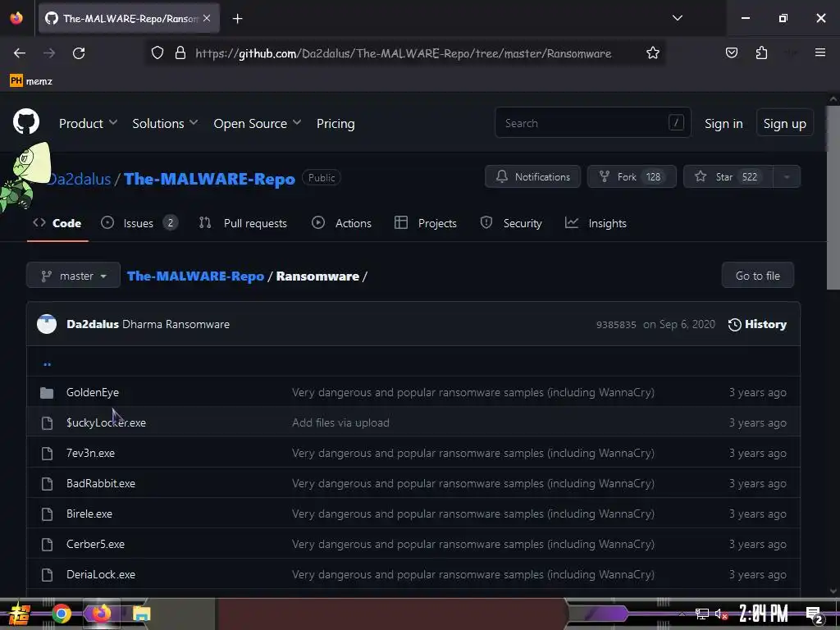
Task: Open the DeriaLock.exe file
Action: tap(101, 574)
